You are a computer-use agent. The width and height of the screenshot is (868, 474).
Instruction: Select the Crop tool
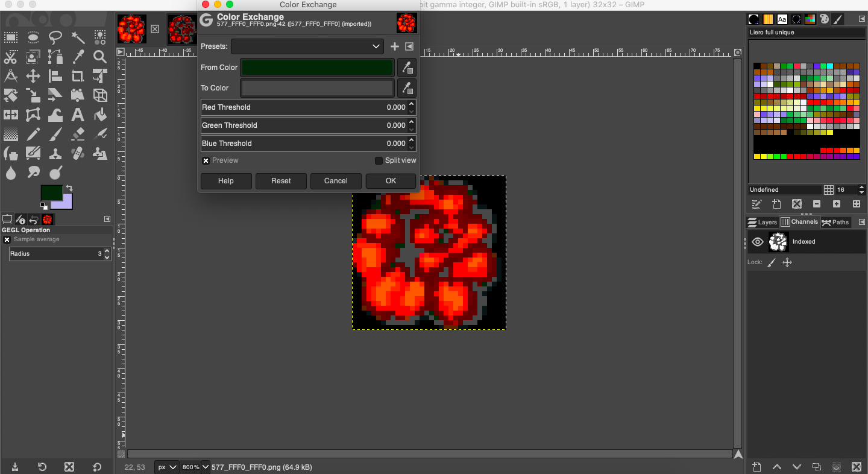pyautogui.click(x=78, y=77)
